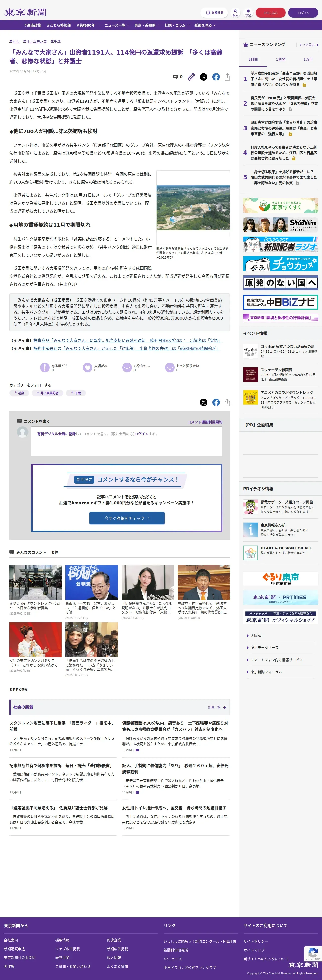This screenshot has height=980, width=322.
Task: Expand the 東京・首都圏 menu
Action: click(147, 25)
